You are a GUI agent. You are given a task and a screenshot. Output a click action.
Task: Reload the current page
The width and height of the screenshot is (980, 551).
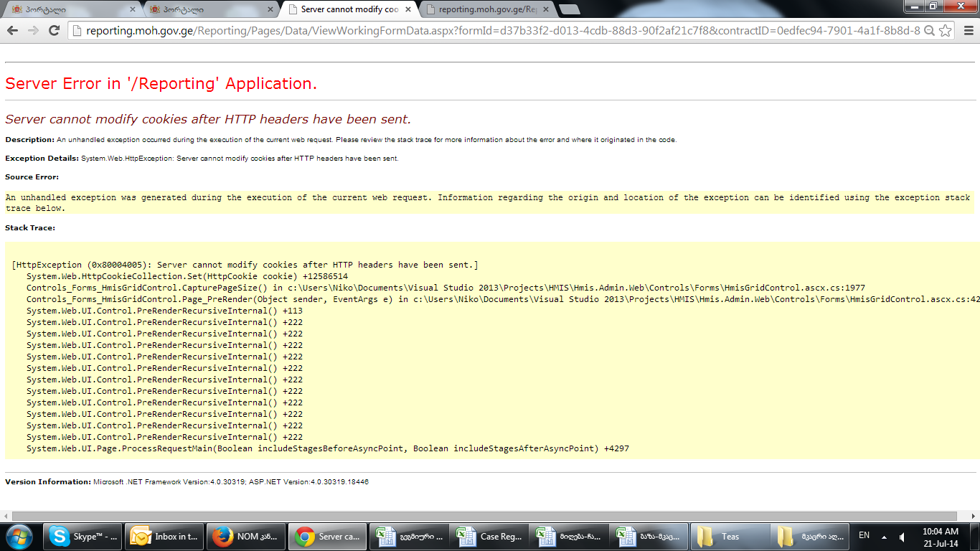[x=54, y=30]
